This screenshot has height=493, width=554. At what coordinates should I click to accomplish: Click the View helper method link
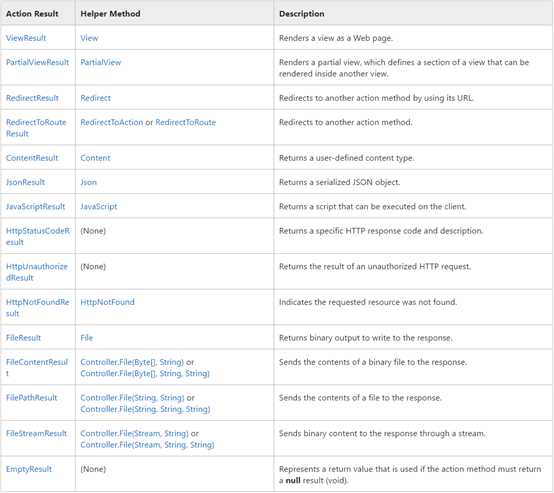click(x=89, y=38)
